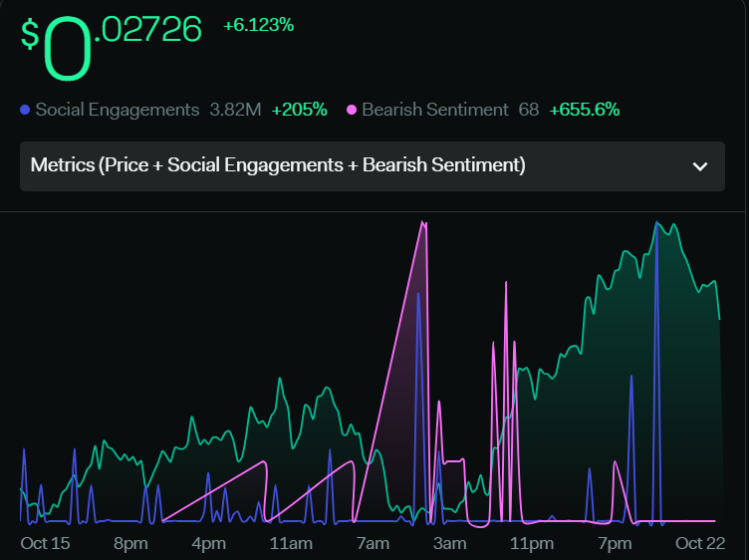The width and height of the screenshot is (749, 560).
Task: Click the chevron arrow in Metrics dropdown
Action: (700, 166)
